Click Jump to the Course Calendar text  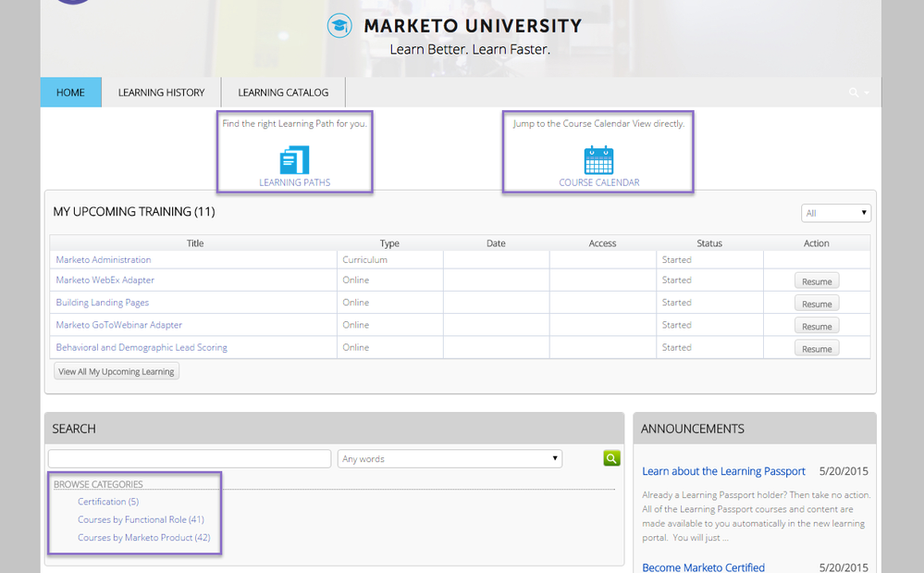(598, 124)
